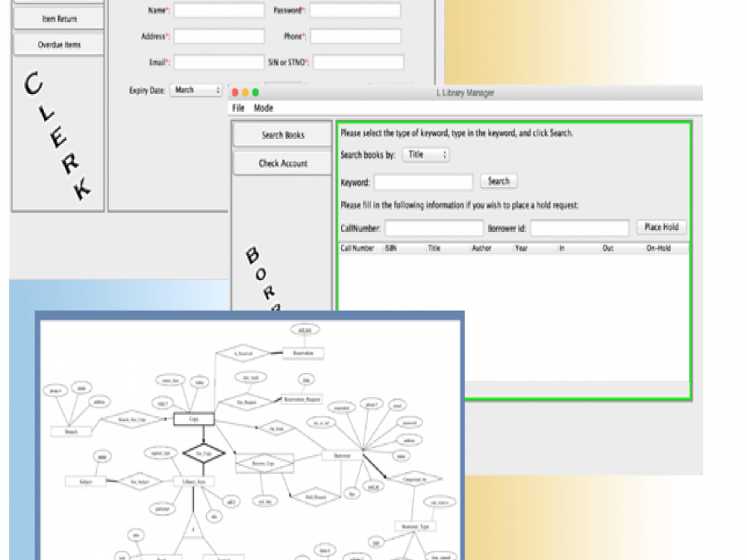Click the Overdue Items button

[x=59, y=44]
